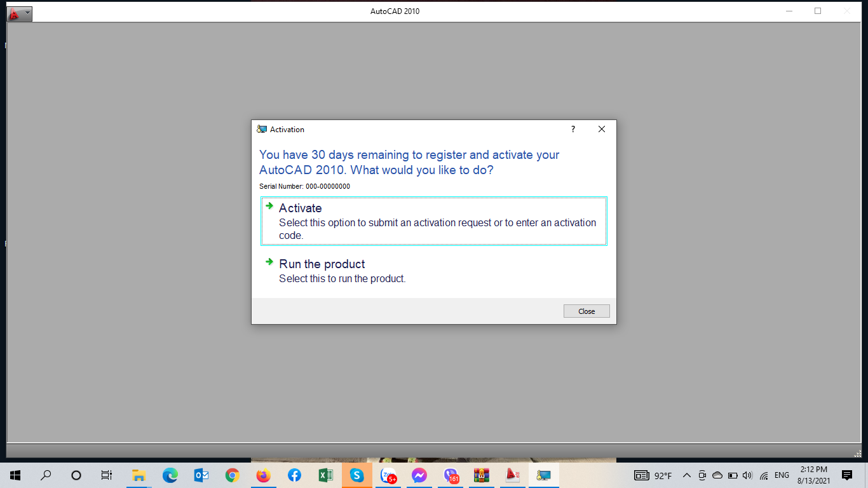The width and height of the screenshot is (868, 488).
Task: Open Excel from taskbar
Action: point(325,475)
